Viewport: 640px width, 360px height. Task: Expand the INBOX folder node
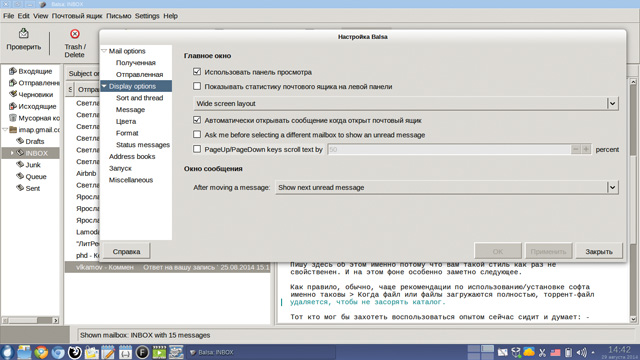[x=12, y=153]
